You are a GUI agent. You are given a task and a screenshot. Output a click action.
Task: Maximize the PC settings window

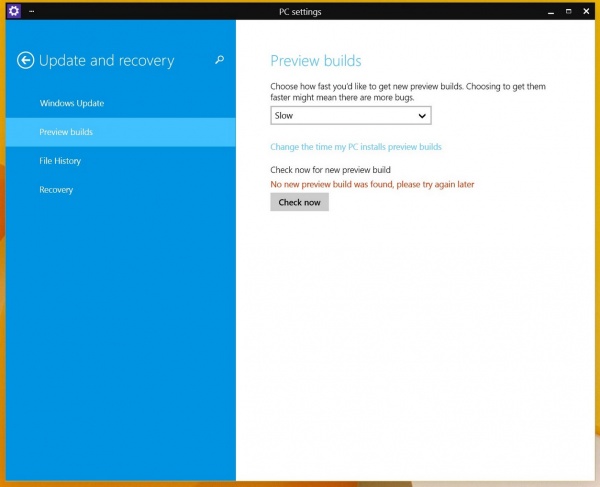[x=568, y=11]
